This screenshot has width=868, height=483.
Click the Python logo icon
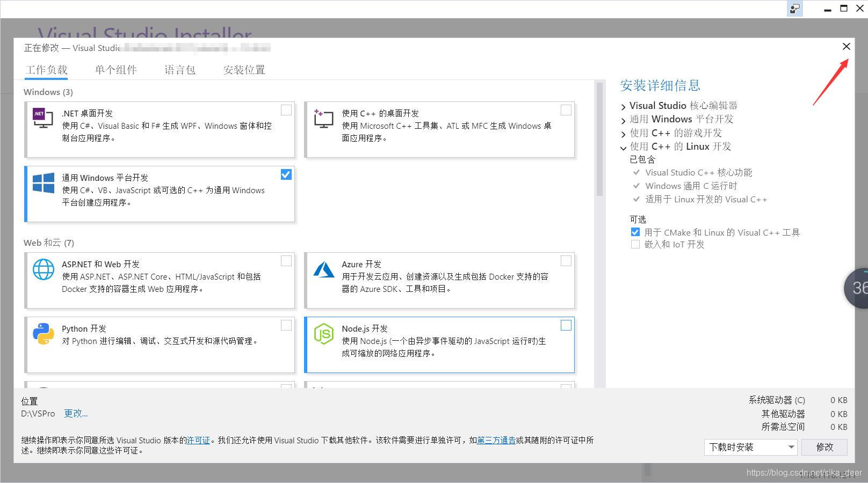[x=44, y=333]
